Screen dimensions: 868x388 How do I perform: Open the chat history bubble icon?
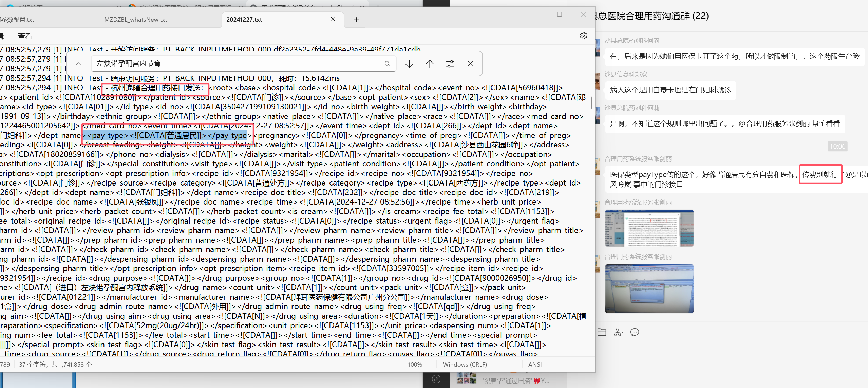click(635, 332)
